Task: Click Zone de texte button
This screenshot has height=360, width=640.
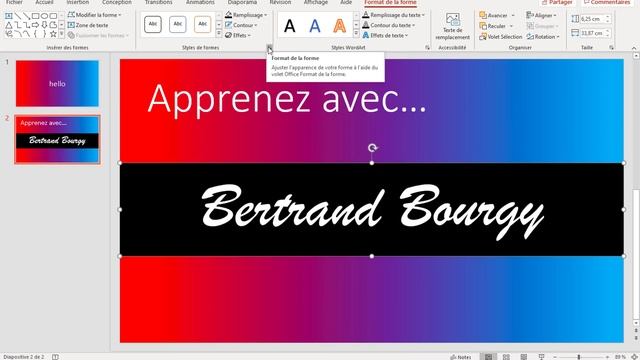Action: (x=88, y=25)
